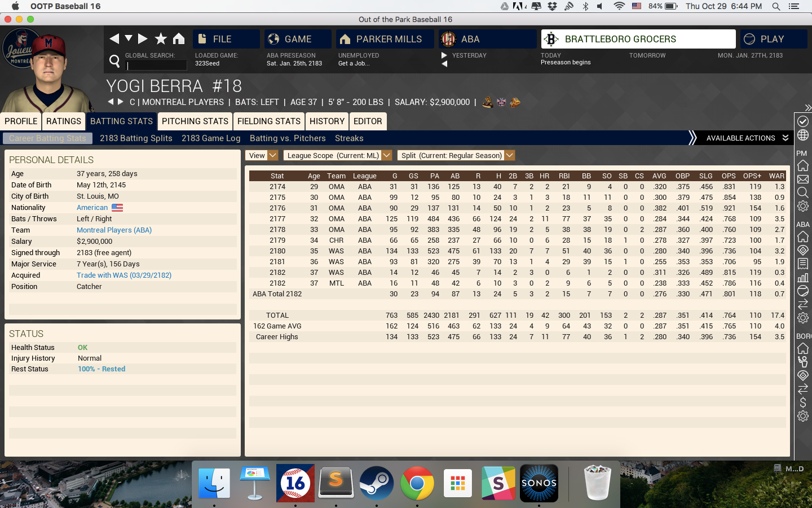Viewport: 812px width, 508px height.
Task: Open the View dropdown
Action: (x=262, y=155)
